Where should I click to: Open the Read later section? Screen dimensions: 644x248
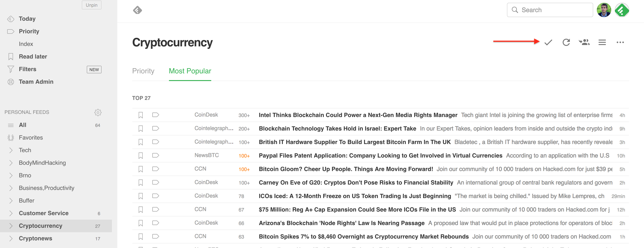pyautogui.click(x=33, y=56)
